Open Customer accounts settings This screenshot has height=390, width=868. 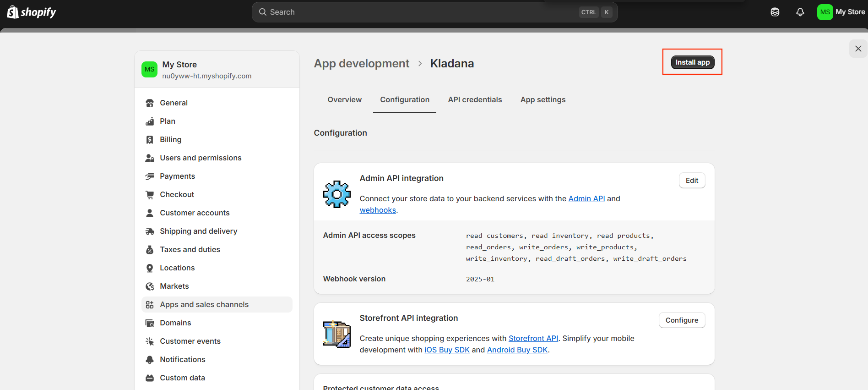217,213
